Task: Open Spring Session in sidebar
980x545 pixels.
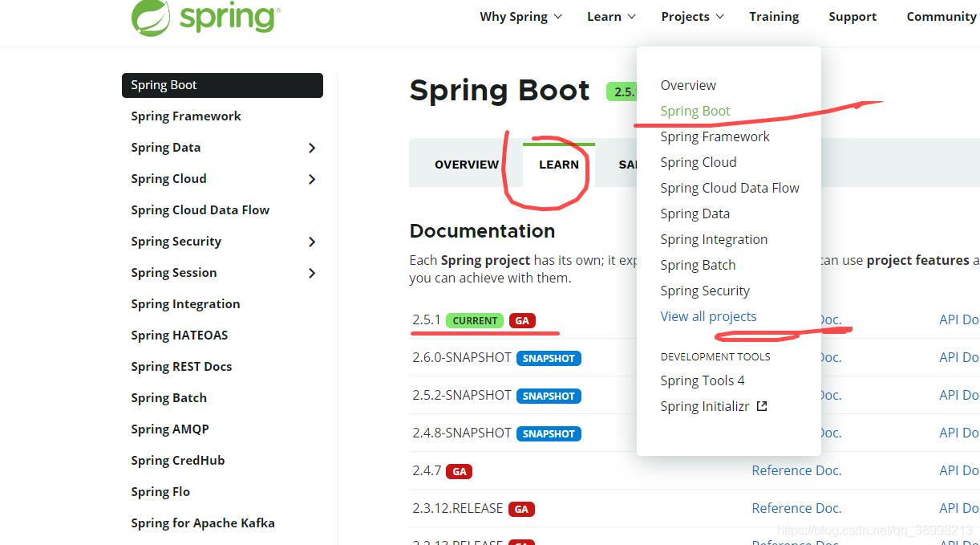Action: point(174,272)
